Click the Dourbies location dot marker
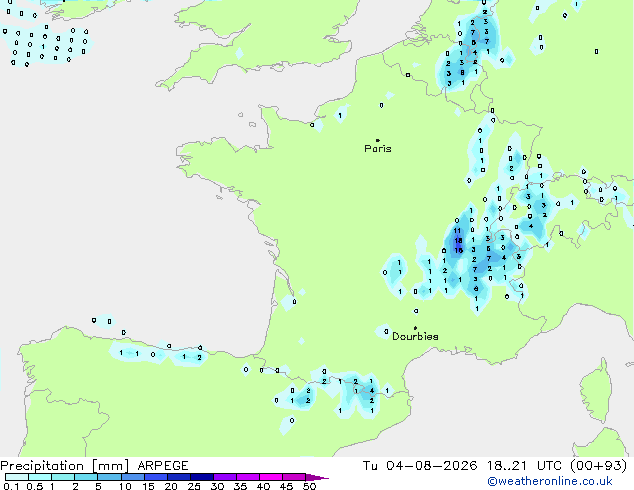This screenshot has height=490, width=634. 415,328
